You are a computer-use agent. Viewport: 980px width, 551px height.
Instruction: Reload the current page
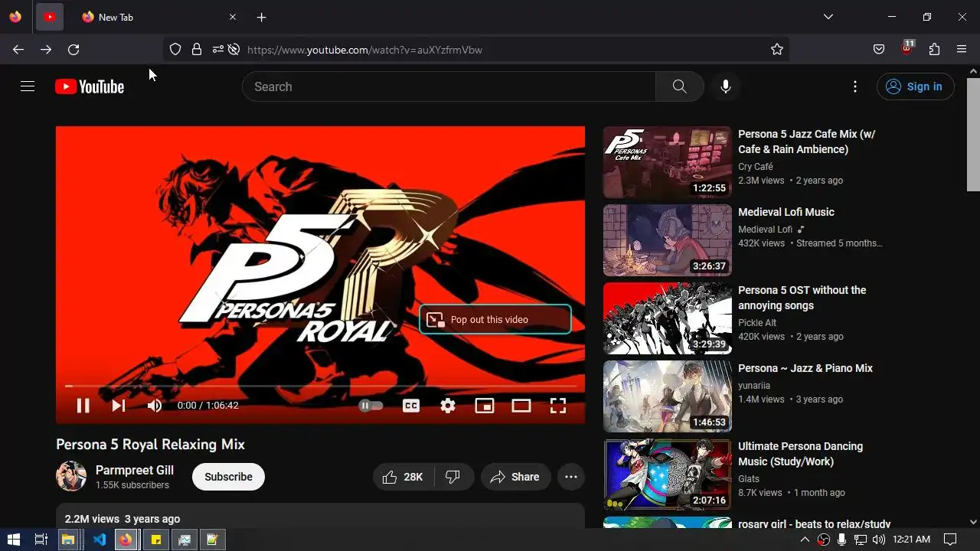click(x=73, y=50)
